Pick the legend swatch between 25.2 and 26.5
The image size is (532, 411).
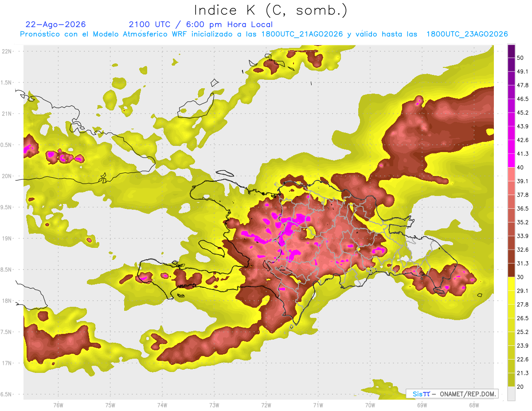511,325
